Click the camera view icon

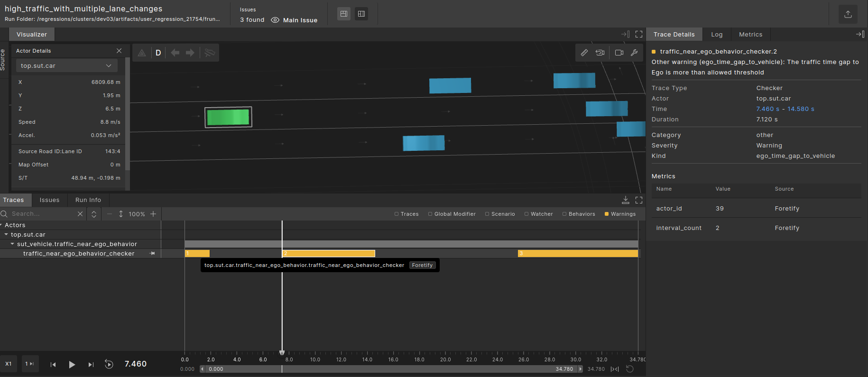click(619, 53)
